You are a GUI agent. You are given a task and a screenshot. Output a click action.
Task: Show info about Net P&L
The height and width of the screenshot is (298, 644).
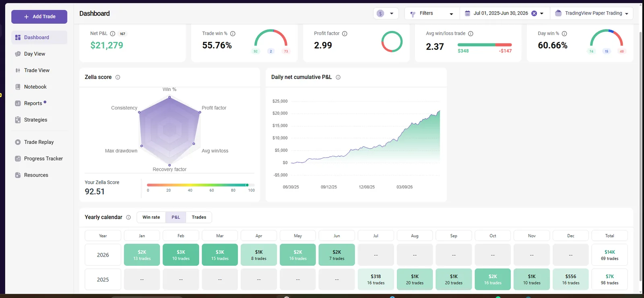point(113,34)
